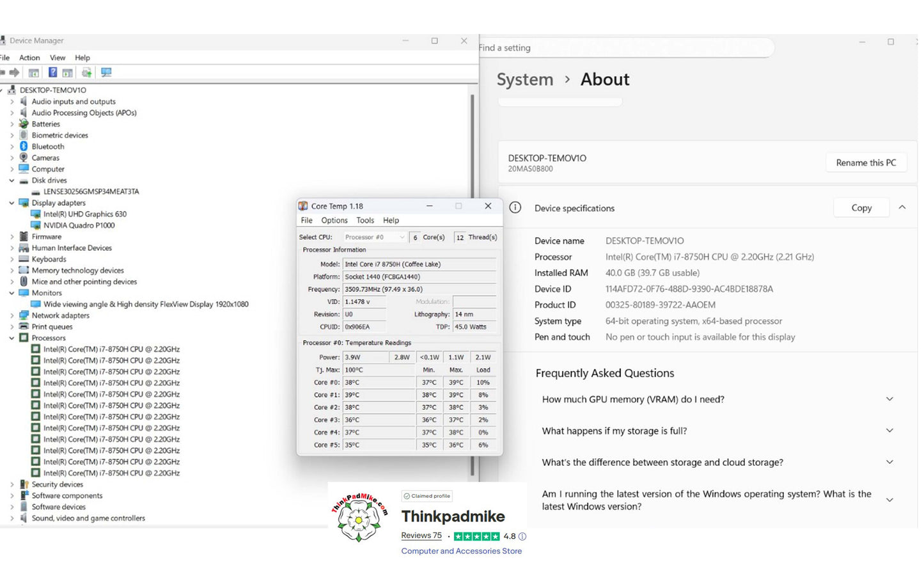924x581 pixels.
Task: Open the Computer and Accessories Store link
Action: (x=462, y=552)
